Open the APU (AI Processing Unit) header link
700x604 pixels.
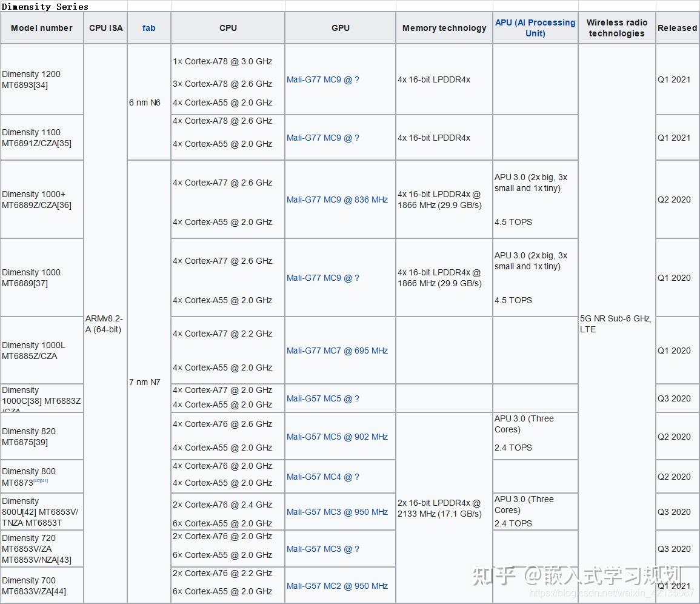point(535,27)
